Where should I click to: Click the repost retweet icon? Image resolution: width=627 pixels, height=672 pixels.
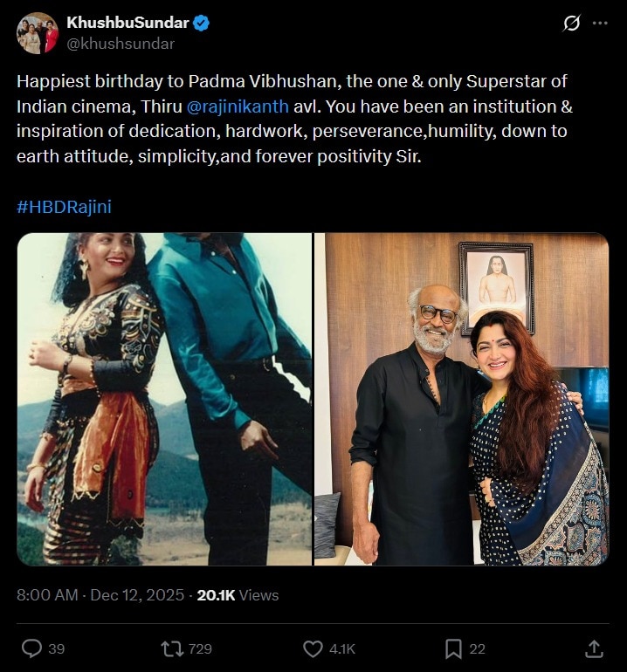[172, 648]
